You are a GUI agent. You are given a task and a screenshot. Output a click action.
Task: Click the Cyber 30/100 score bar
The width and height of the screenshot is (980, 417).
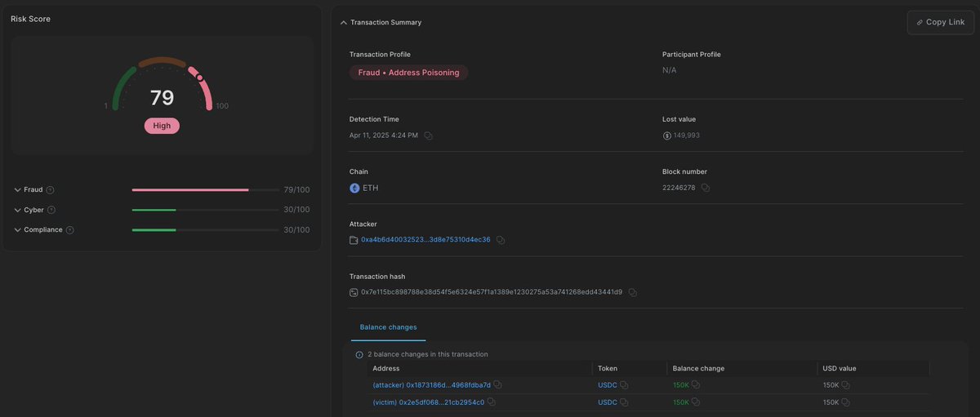click(x=206, y=210)
